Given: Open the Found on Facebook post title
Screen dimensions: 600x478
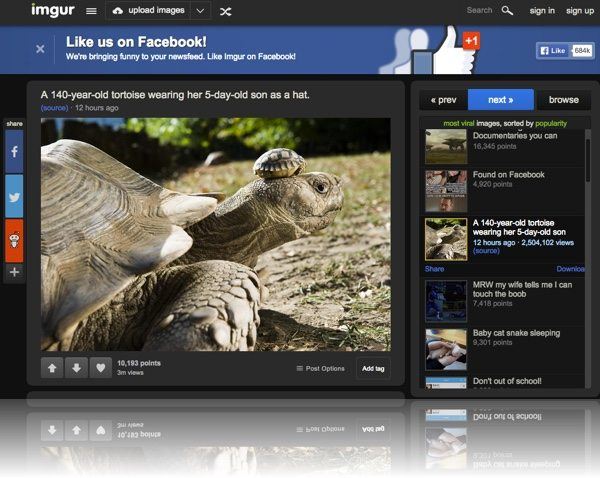Looking at the screenshot, I should tap(509, 175).
